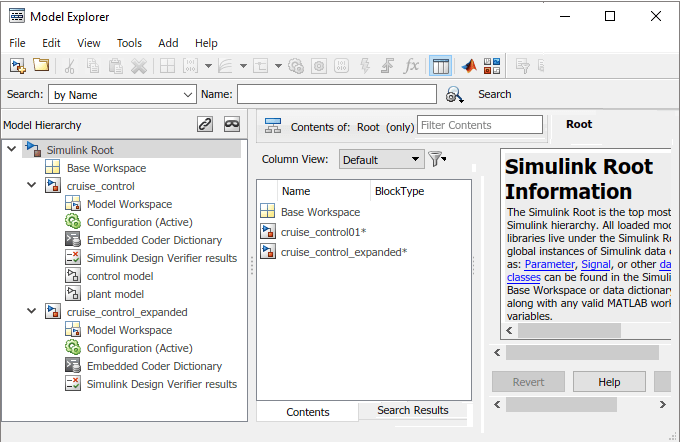
Task: Open the Help menu
Action: click(206, 43)
